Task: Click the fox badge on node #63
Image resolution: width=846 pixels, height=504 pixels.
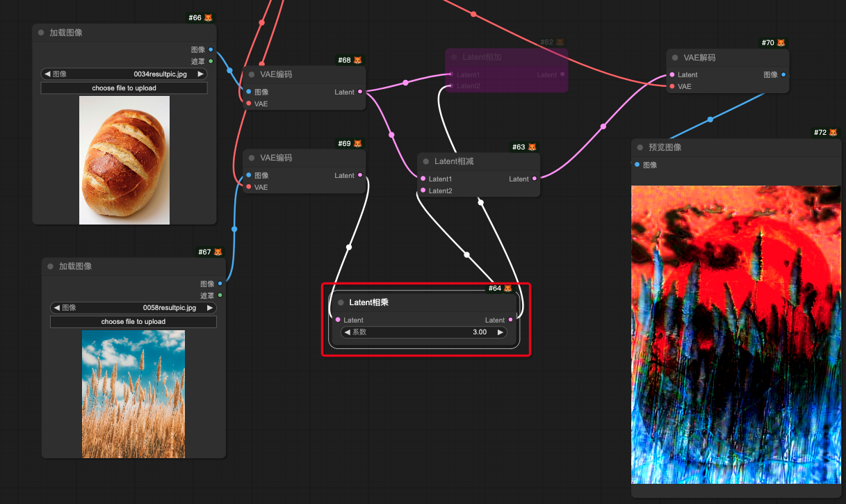Action: coord(532,147)
